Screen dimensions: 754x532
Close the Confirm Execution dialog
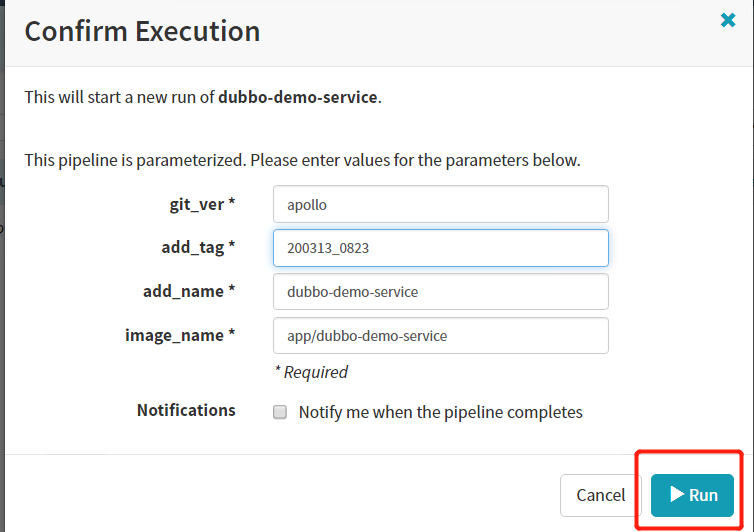click(728, 20)
